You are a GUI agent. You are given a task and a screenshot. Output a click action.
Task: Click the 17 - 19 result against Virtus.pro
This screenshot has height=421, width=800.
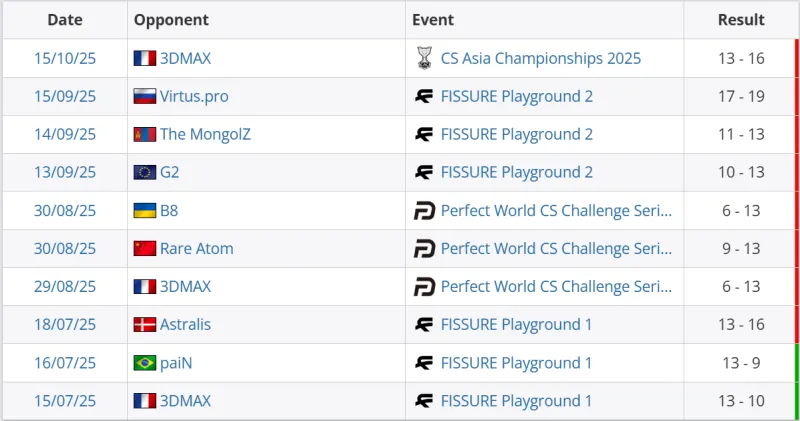pos(741,97)
